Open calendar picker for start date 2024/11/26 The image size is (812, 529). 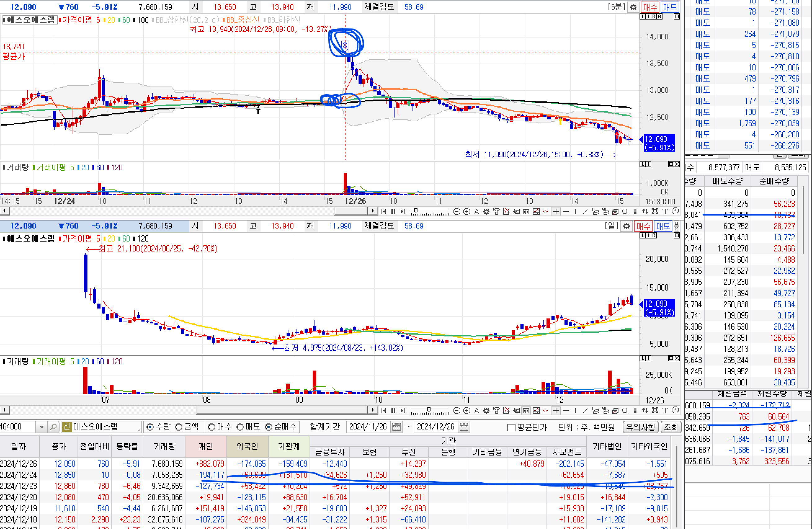click(x=396, y=427)
